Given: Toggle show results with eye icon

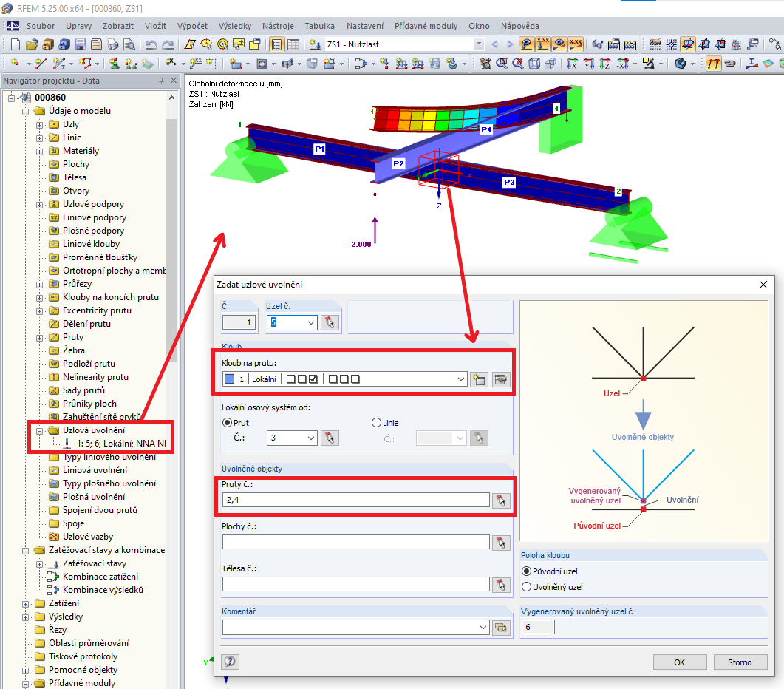Looking at the screenshot, I should tap(559, 44).
